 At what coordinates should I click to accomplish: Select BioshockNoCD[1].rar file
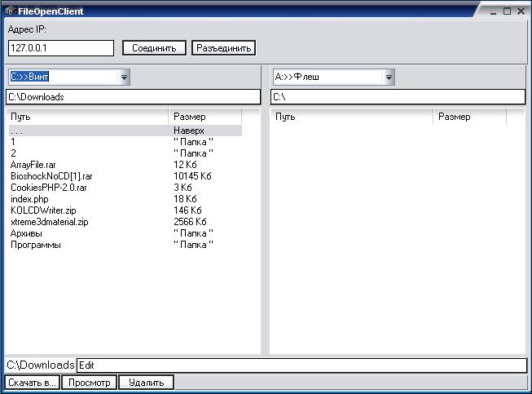pyautogui.click(x=125, y=176)
